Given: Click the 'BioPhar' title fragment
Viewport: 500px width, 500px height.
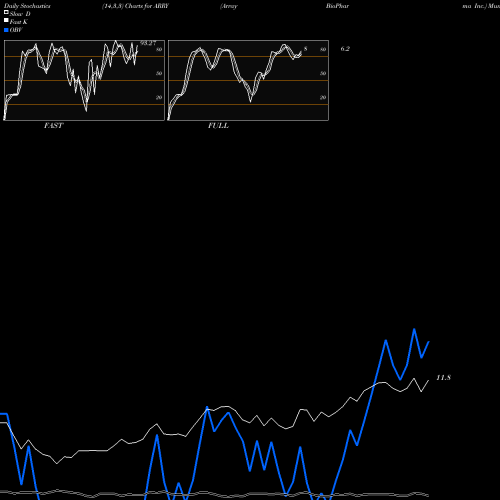Looking at the screenshot, I should tap(337, 6).
